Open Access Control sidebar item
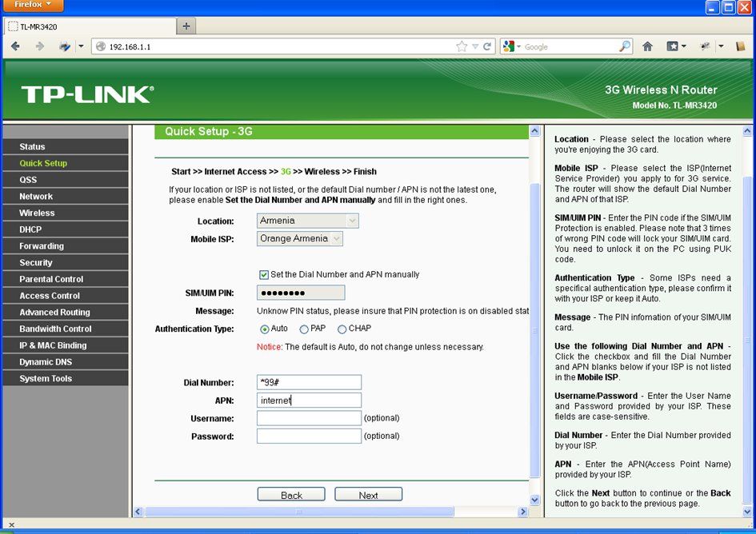 pos(66,296)
